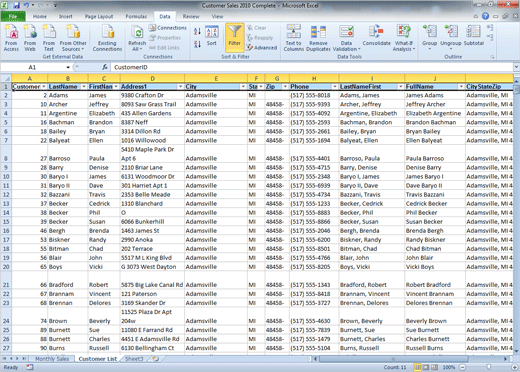The image size is (520, 372).
Task: Switch to Page Break Preview
Action: pos(435,367)
